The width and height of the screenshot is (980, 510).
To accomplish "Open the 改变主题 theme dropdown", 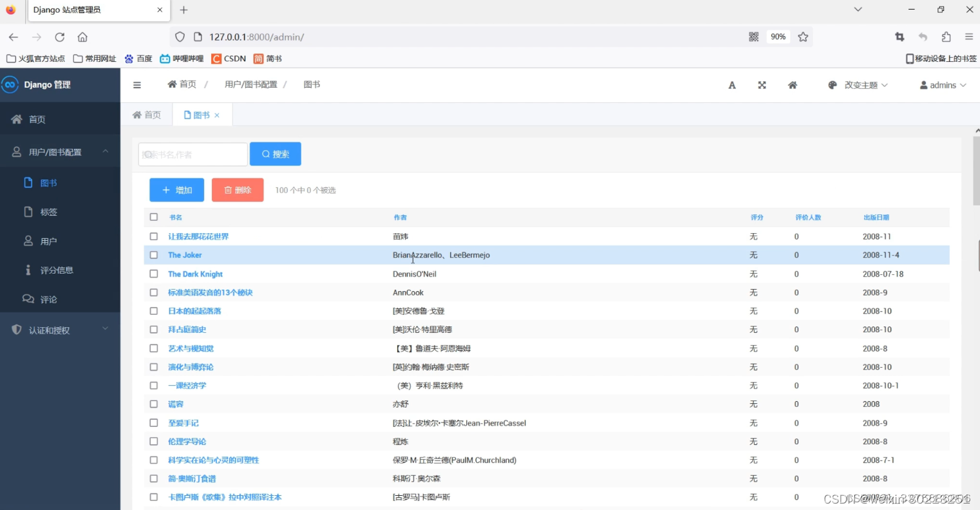I will pyautogui.click(x=861, y=84).
